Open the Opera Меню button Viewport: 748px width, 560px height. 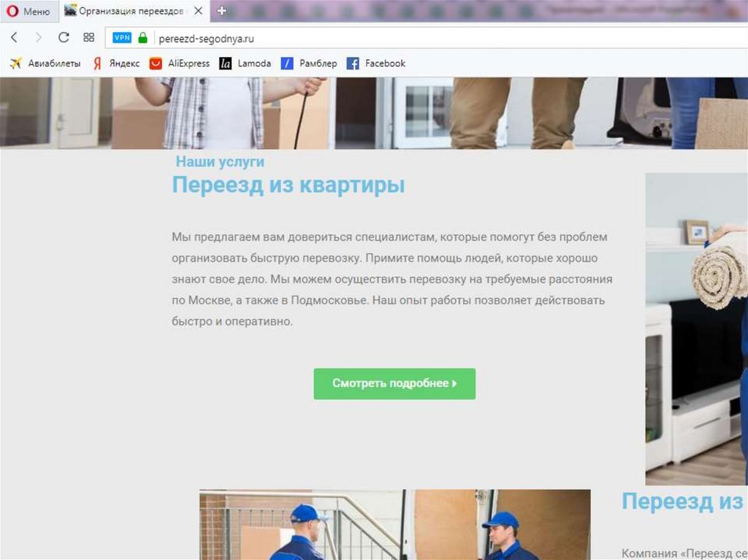click(28, 12)
